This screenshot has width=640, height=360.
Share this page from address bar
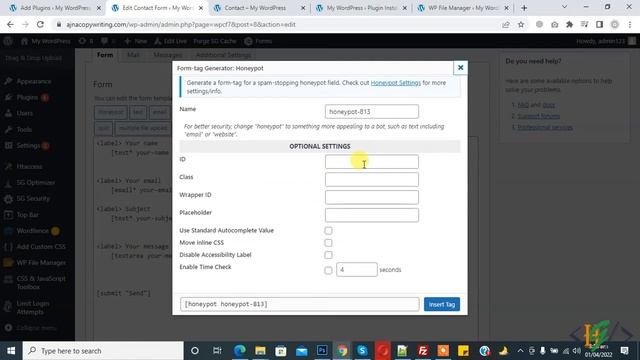pos(506,24)
